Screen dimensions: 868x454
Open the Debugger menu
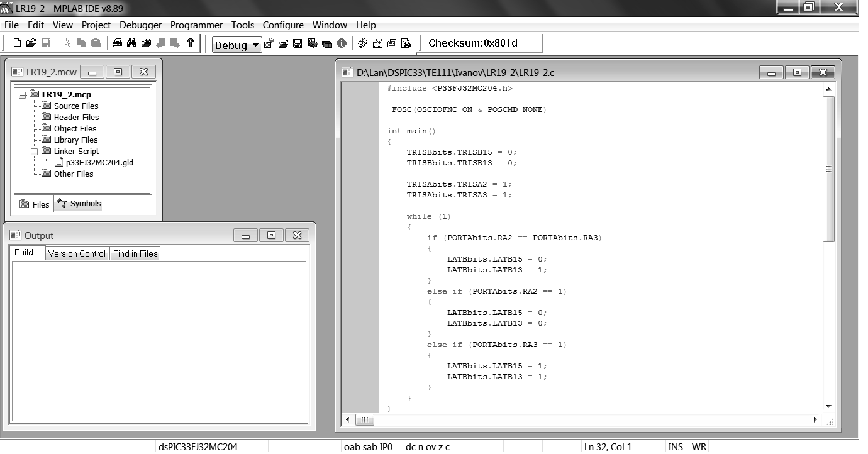point(141,25)
